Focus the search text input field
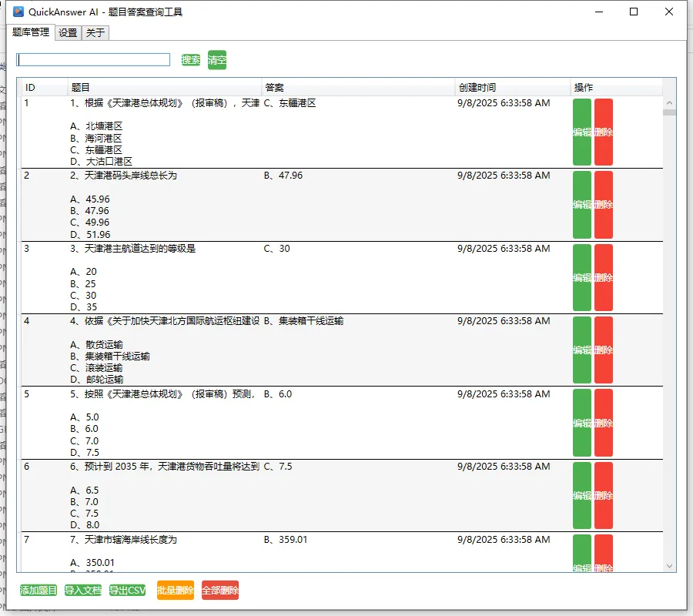The height and width of the screenshot is (616, 693). 93,60
